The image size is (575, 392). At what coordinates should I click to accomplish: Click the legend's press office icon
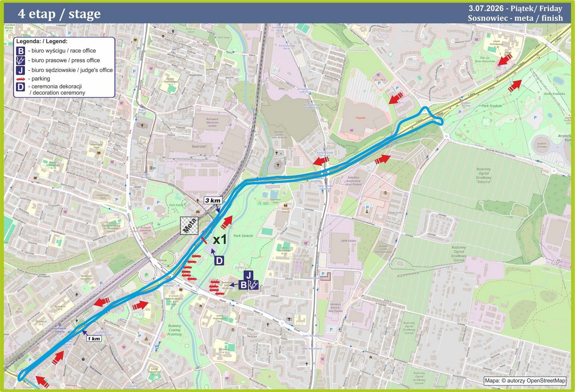[21, 60]
